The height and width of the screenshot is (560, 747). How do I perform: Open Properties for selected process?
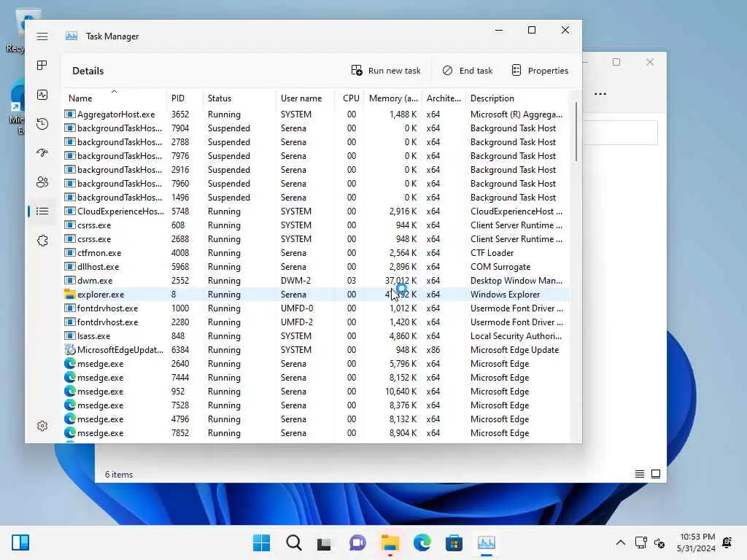540,71
